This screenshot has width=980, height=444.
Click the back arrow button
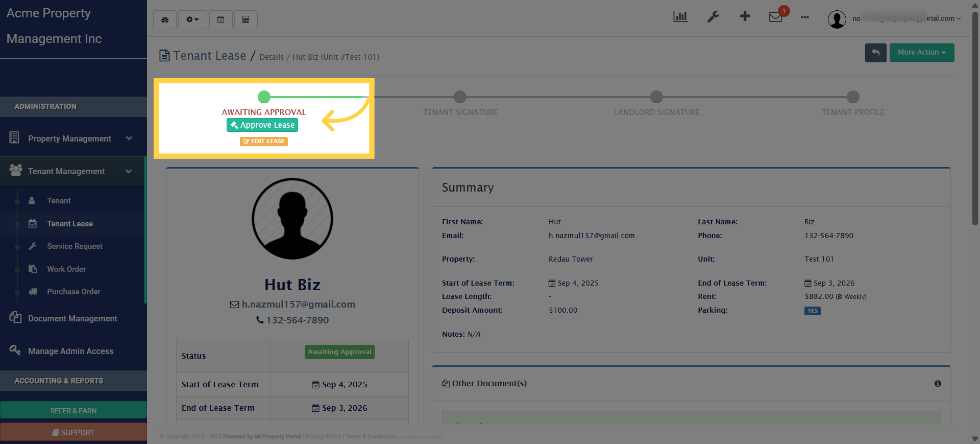click(876, 53)
